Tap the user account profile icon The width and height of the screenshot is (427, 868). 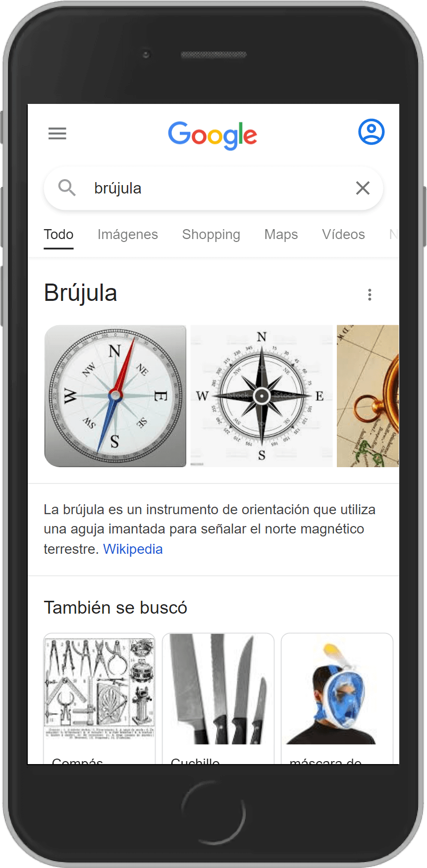[371, 132]
